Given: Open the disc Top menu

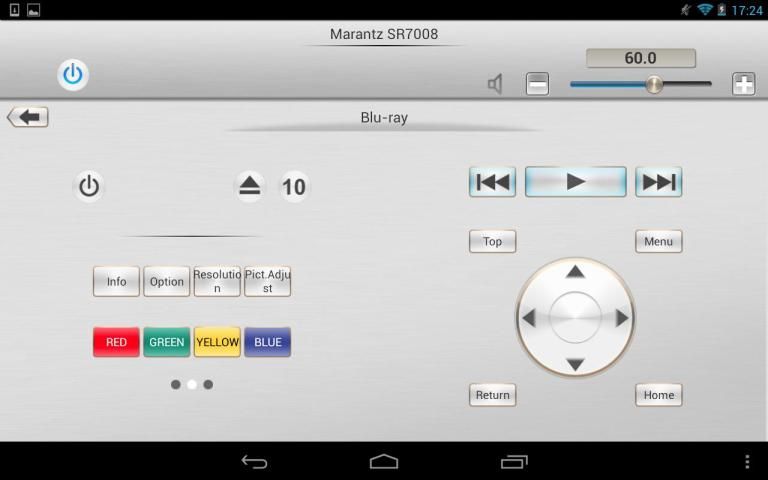Looking at the screenshot, I should [492, 241].
